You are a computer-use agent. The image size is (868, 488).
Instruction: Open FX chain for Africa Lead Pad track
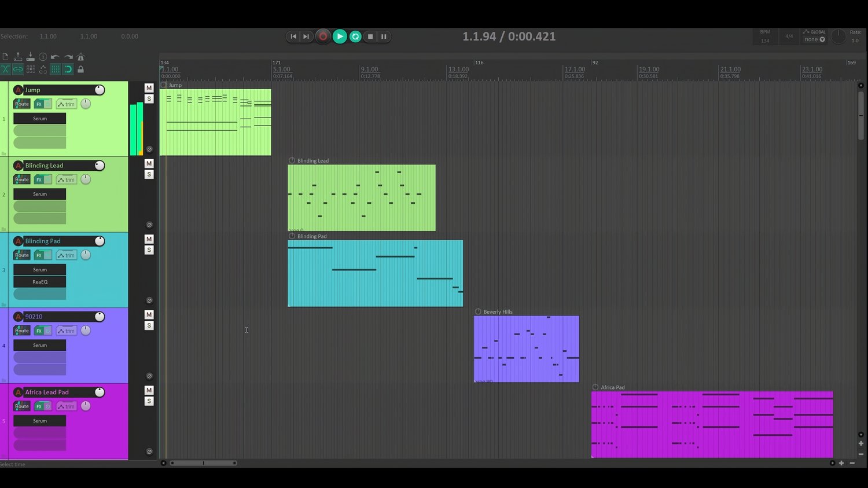click(x=39, y=406)
